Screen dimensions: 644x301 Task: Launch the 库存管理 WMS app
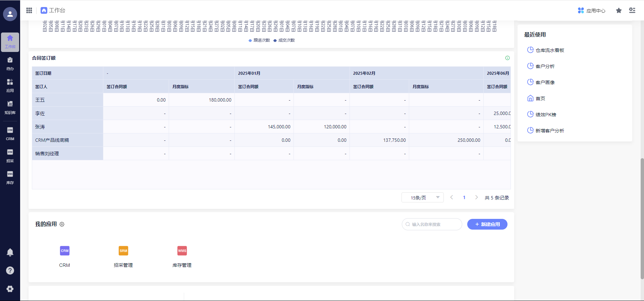point(182,251)
